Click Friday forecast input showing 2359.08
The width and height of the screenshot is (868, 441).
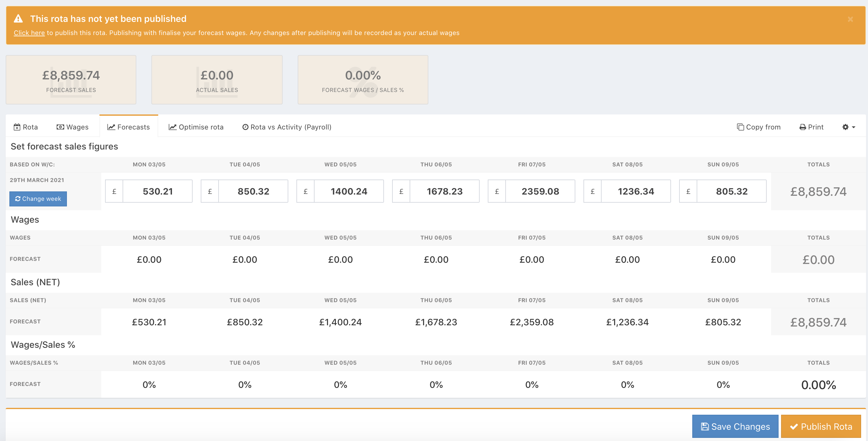(x=540, y=191)
